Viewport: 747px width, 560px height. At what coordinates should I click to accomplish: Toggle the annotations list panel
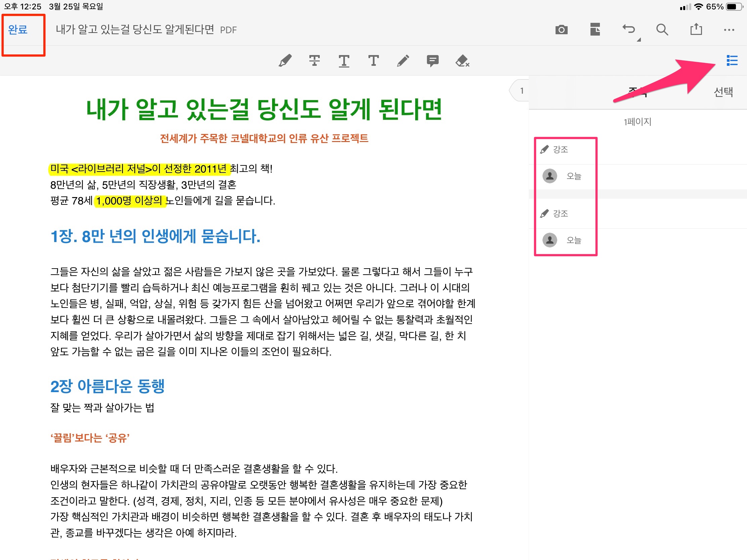pyautogui.click(x=732, y=61)
